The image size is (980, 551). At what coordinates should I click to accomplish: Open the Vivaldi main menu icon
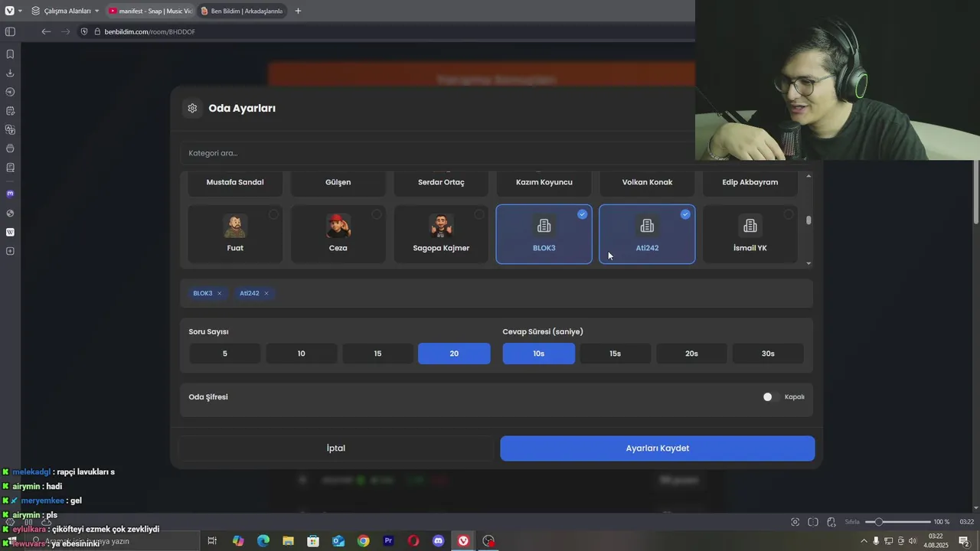point(9,11)
